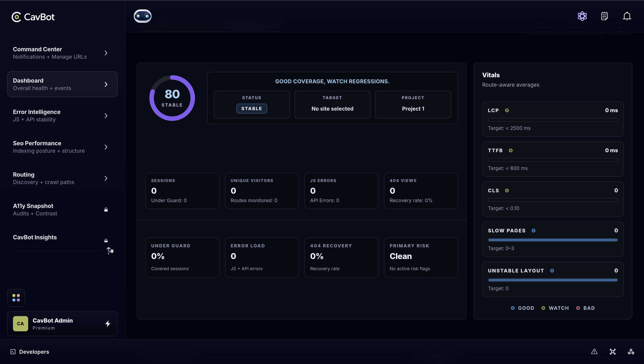Open the notifications bell
This screenshot has height=364, width=644.
pyautogui.click(x=627, y=16)
